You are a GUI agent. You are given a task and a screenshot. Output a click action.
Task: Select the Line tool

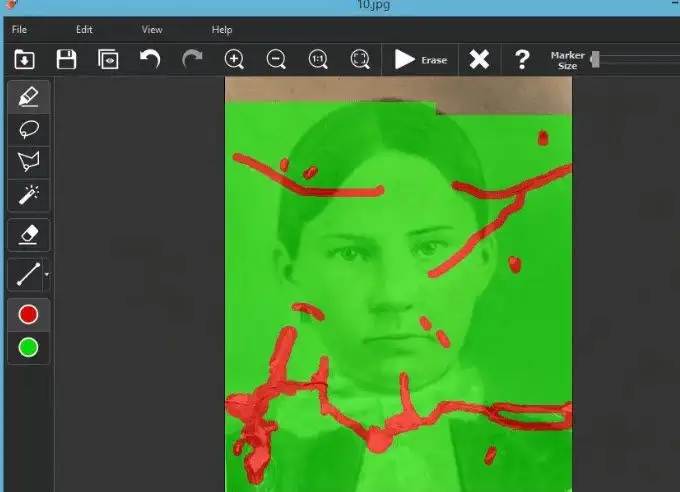pyautogui.click(x=26, y=275)
